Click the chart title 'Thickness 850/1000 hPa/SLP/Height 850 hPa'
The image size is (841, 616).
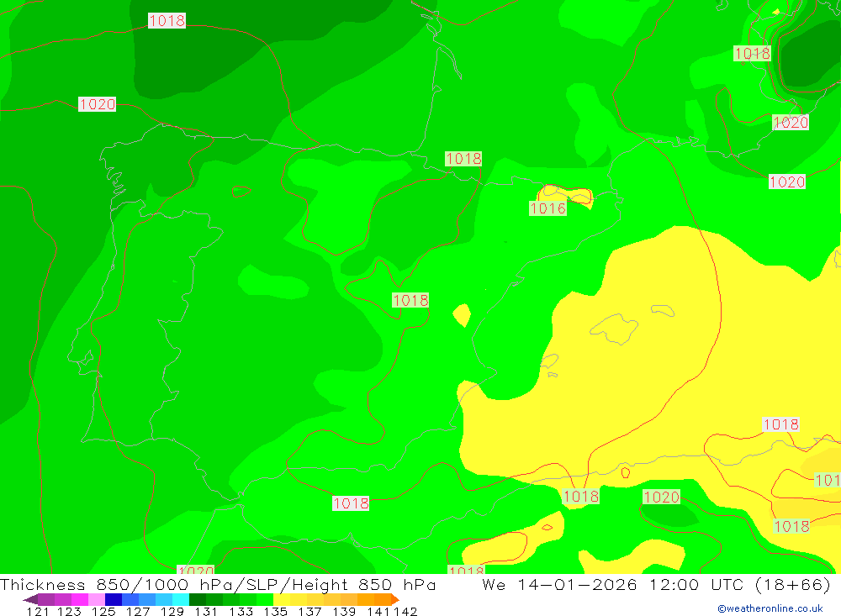pos(218,584)
